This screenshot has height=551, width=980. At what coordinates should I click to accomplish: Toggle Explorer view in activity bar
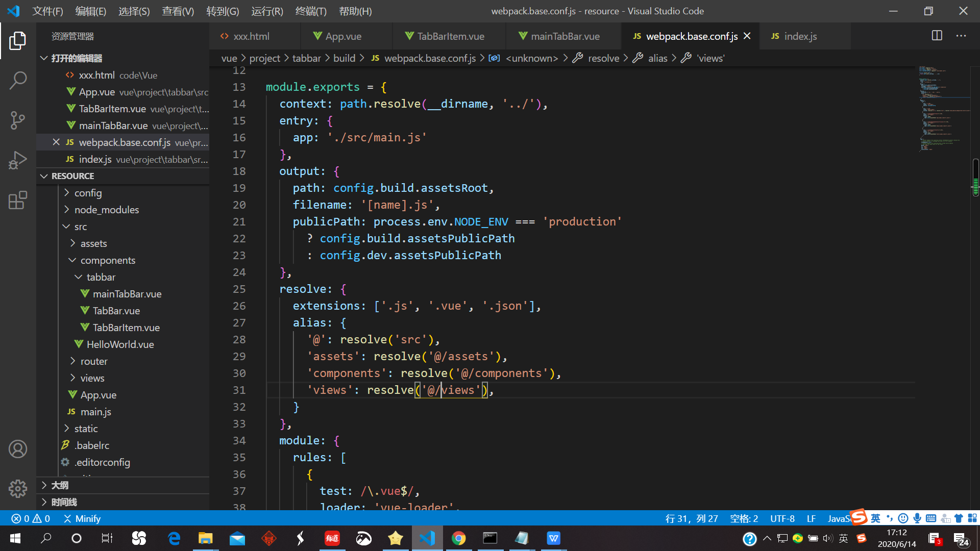click(x=18, y=41)
